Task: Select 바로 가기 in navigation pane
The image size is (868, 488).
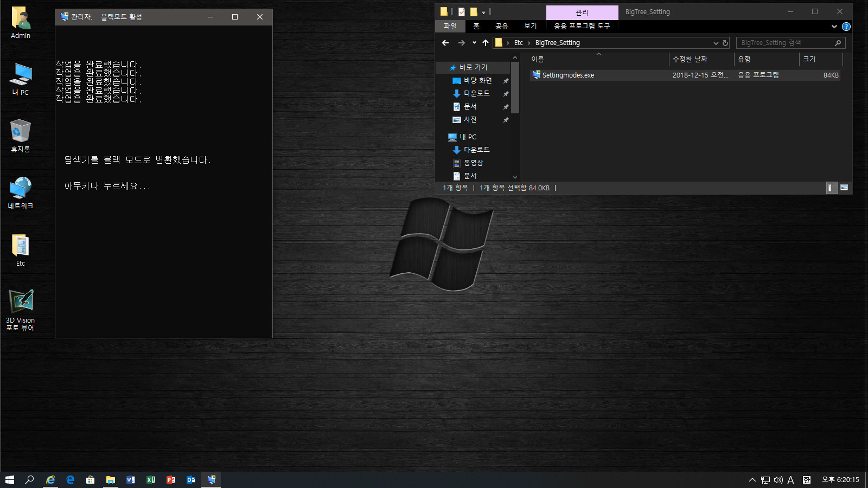Action: click(473, 67)
